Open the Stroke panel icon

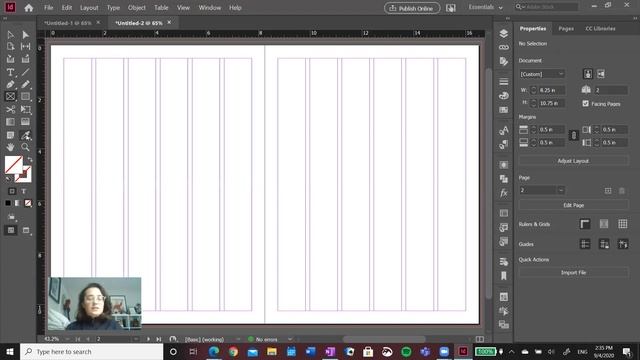click(504, 82)
